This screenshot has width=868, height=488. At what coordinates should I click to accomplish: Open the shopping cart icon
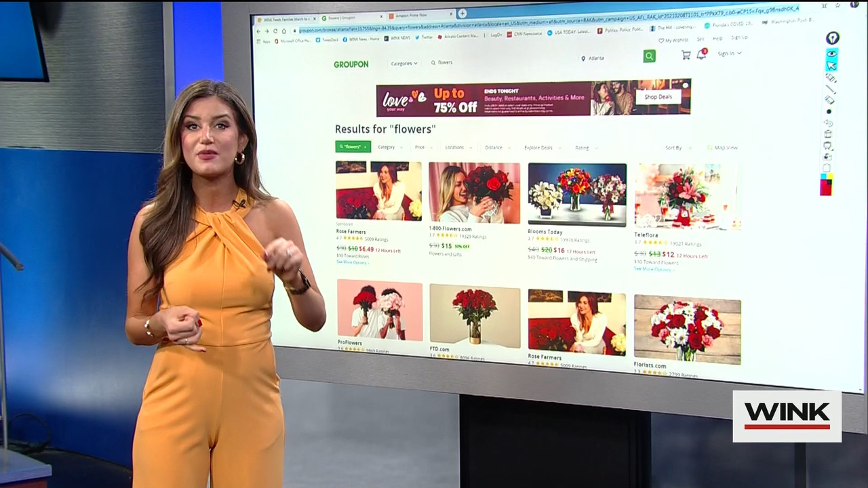click(686, 55)
